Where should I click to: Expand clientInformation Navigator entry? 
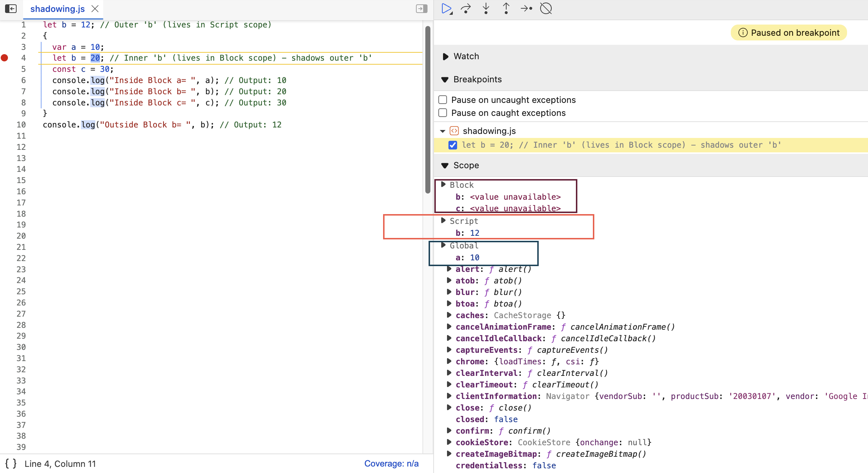(x=449, y=396)
